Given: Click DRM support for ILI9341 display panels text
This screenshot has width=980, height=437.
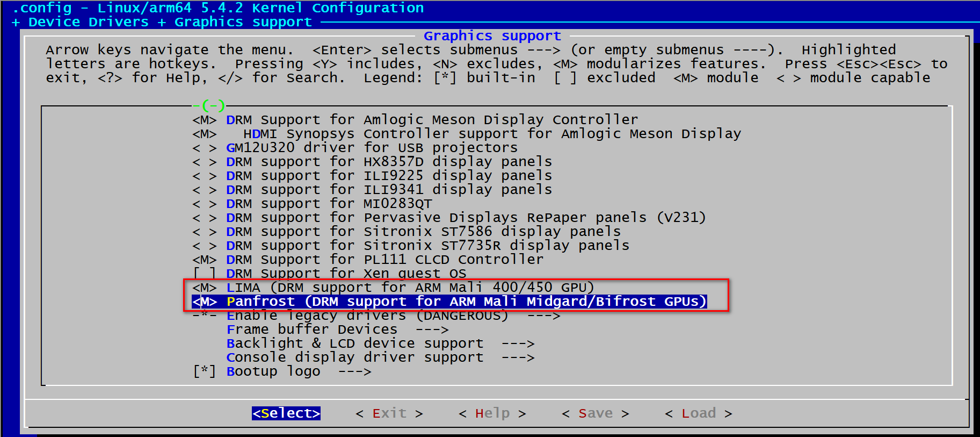Looking at the screenshot, I should click(389, 190).
